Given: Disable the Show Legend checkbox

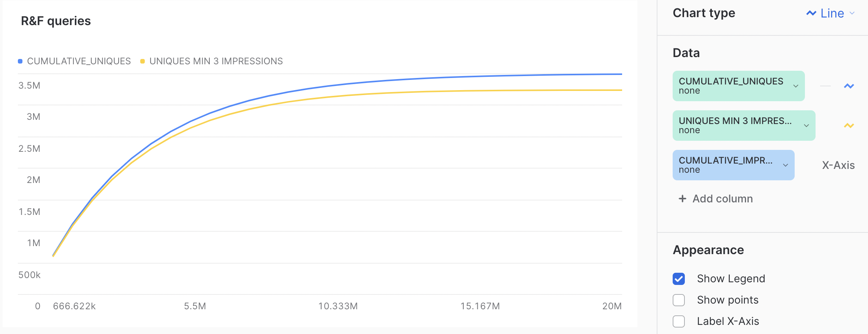Looking at the screenshot, I should tap(679, 279).
